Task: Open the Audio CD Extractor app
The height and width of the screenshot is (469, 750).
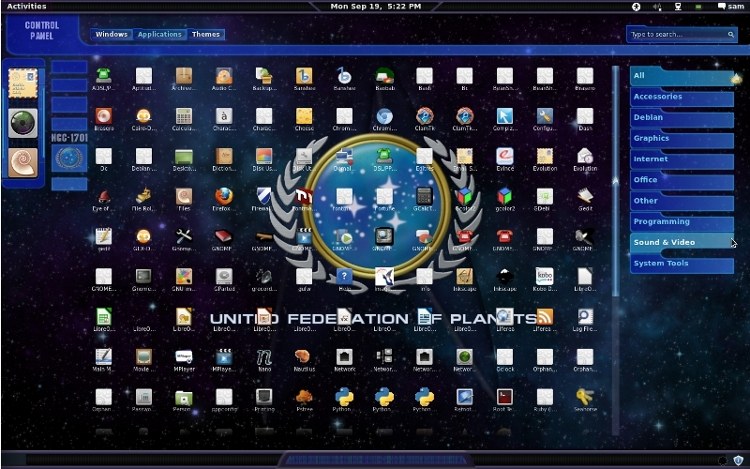Action: point(224,76)
